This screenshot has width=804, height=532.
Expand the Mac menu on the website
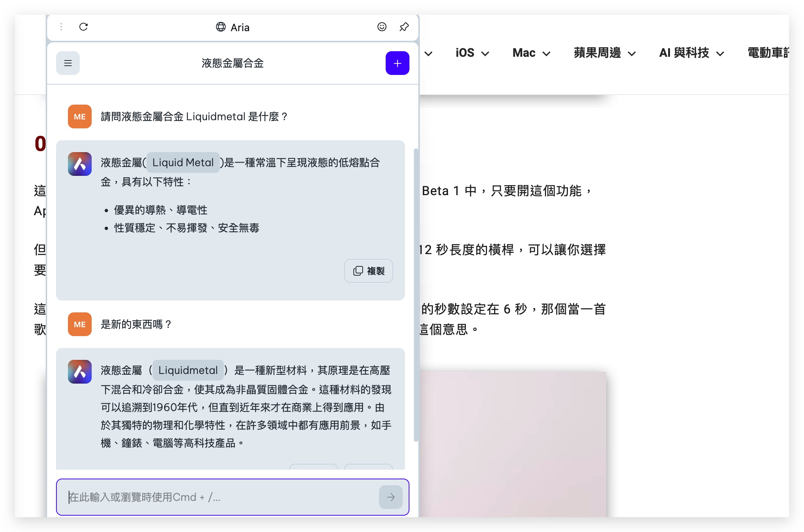(531, 53)
